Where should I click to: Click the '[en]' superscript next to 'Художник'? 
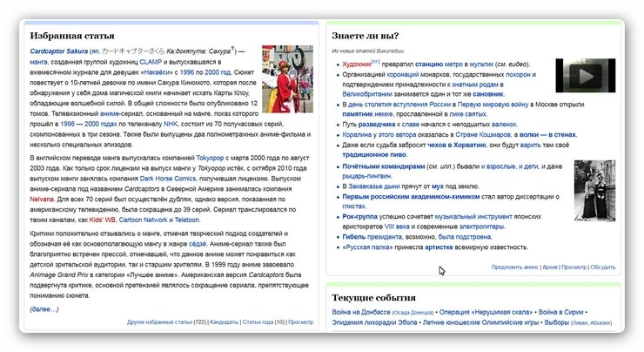tap(376, 63)
